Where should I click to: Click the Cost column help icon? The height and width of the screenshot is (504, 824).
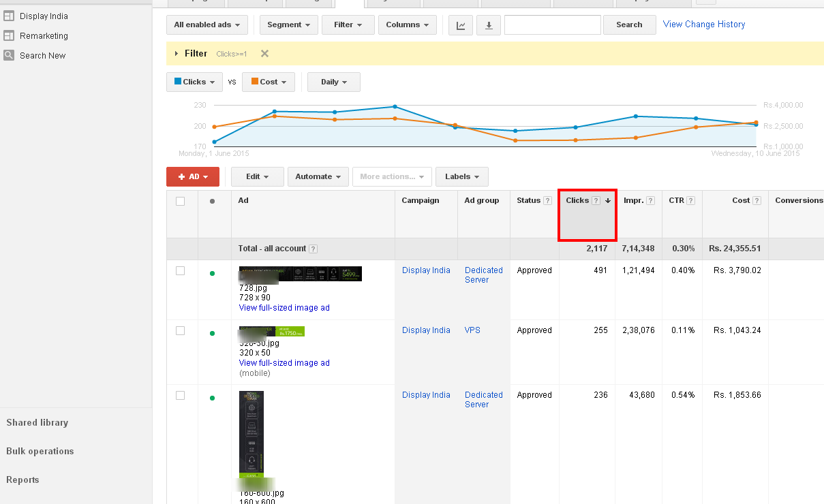click(757, 201)
